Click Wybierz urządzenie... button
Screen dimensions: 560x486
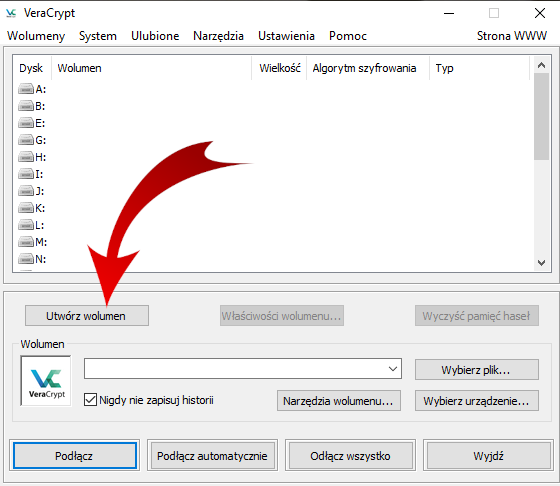click(x=476, y=401)
